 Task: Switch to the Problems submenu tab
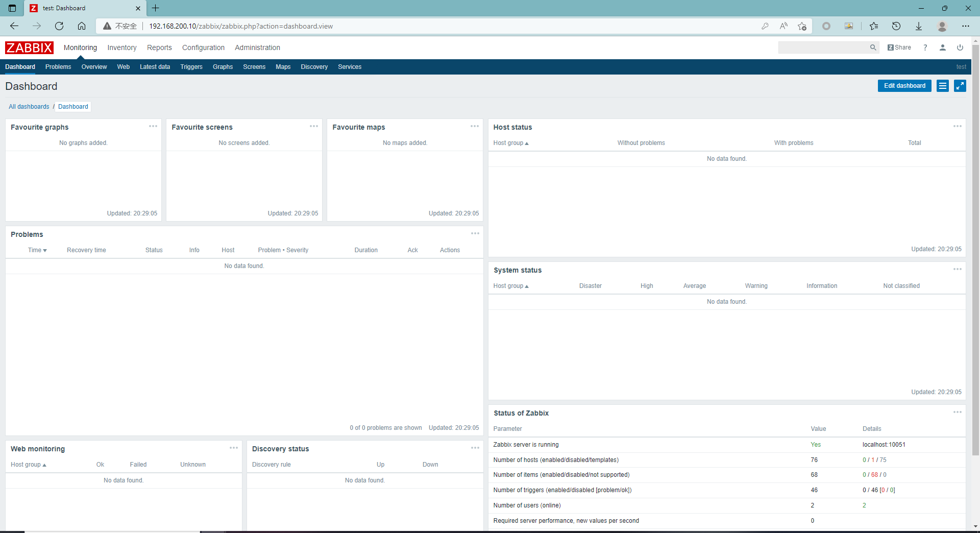click(x=58, y=67)
